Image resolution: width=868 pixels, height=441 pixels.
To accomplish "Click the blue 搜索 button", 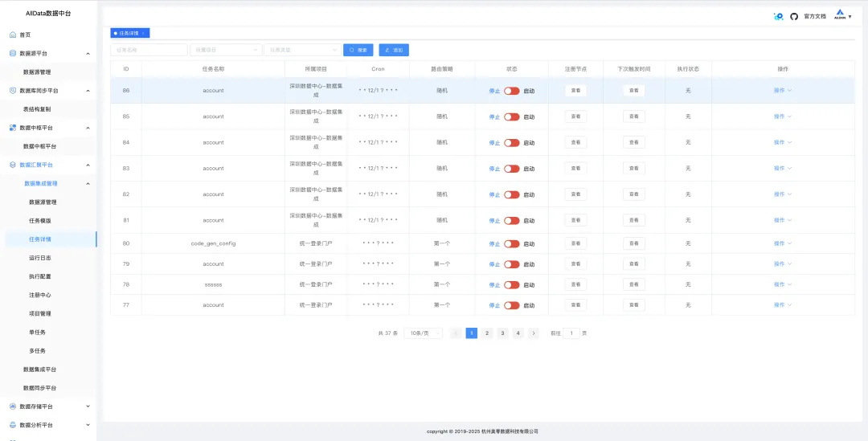I will [358, 50].
